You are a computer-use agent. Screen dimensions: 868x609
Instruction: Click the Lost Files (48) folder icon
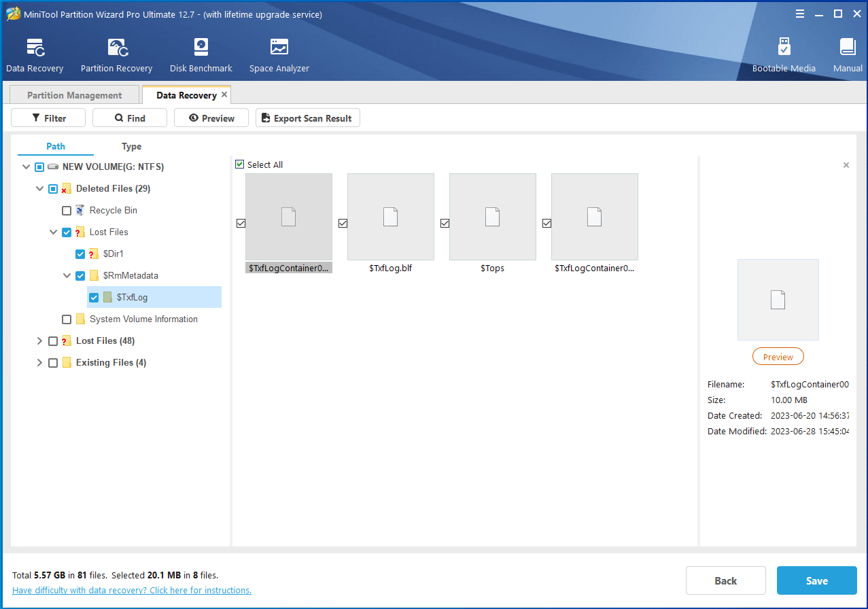[x=67, y=341]
